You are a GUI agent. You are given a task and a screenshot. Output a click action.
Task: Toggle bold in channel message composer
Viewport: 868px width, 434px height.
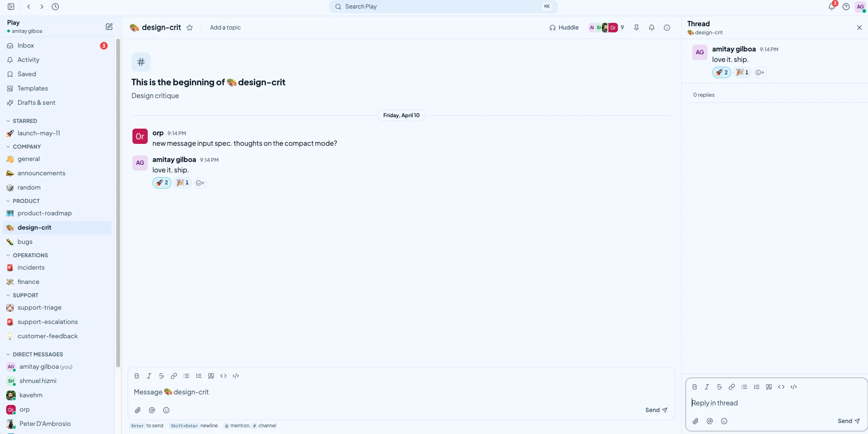pos(137,376)
